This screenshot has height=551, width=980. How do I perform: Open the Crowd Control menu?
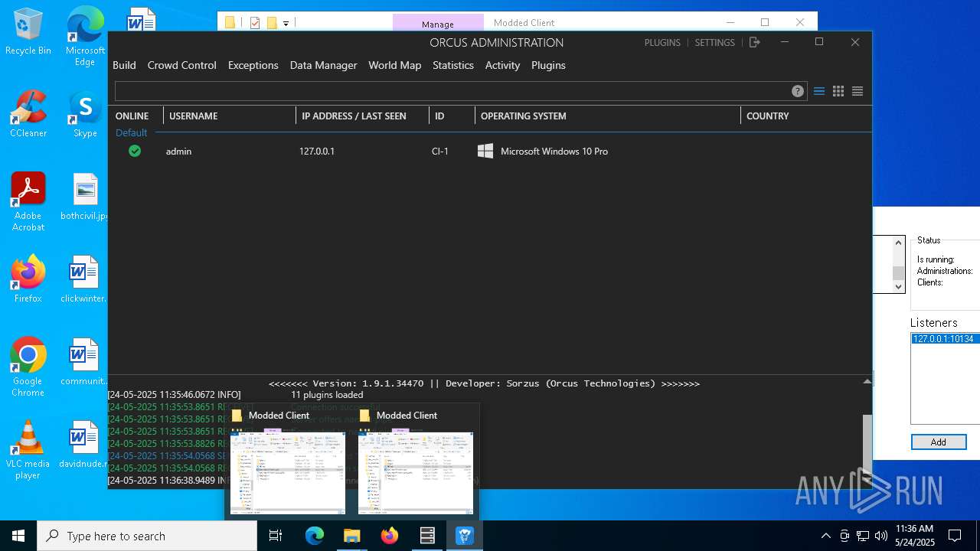click(x=181, y=65)
